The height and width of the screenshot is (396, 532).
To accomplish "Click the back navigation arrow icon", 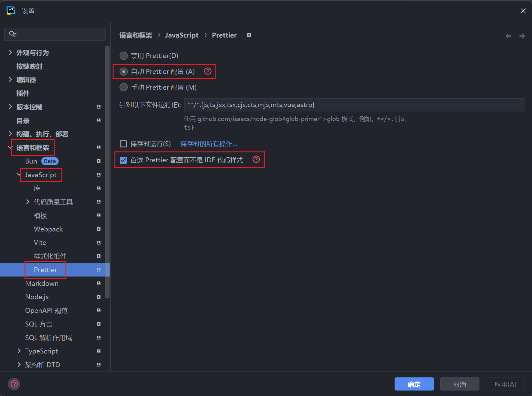I will pos(508,36).
